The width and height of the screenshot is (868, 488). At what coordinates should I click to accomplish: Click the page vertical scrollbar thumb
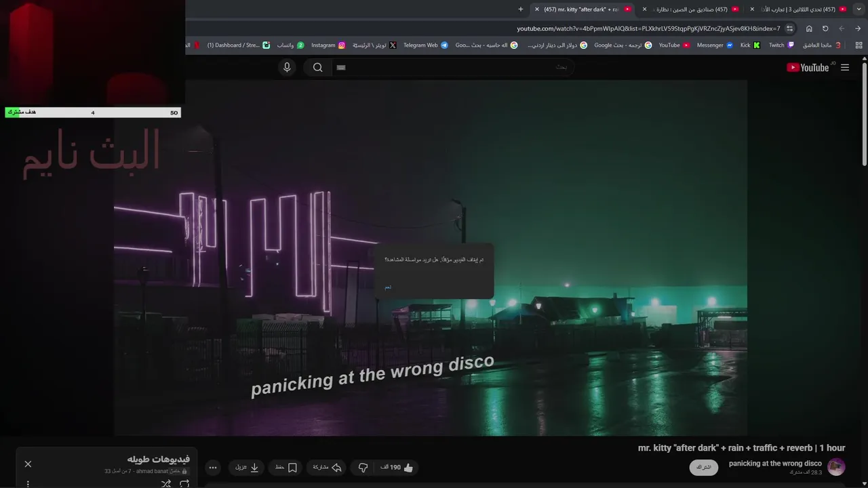(x=865, y=114)
